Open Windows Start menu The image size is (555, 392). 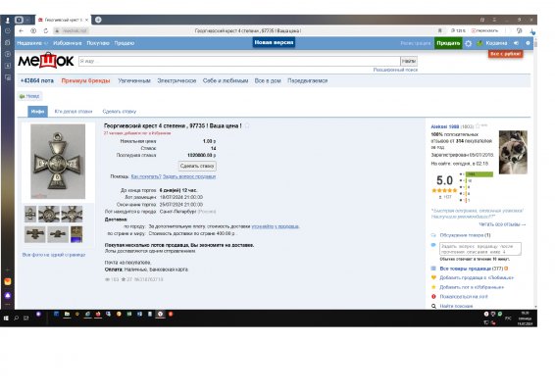pyautogui.click(x=6, y=318)
